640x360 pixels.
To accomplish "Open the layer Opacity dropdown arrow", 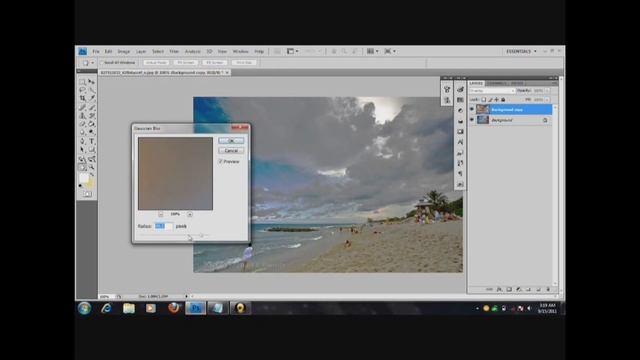I will coord(547,91).
